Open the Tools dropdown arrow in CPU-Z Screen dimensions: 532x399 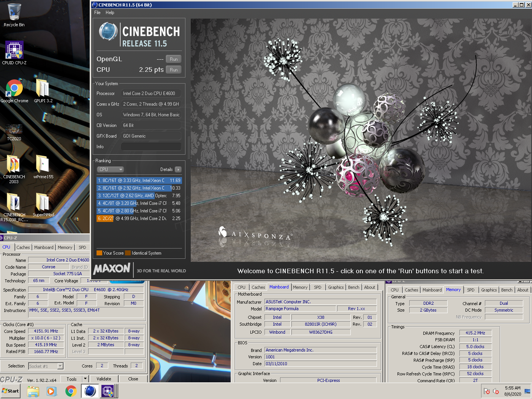point(85,379)
